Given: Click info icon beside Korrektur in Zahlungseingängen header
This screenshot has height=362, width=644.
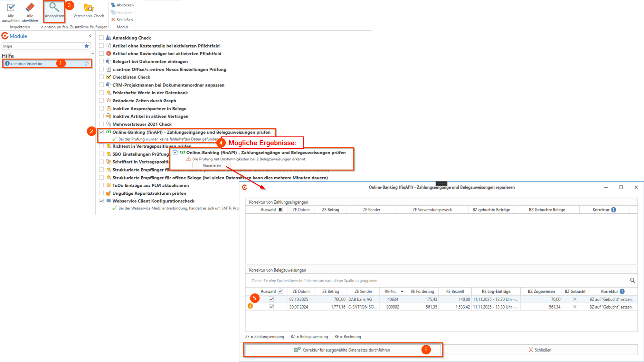Looking at the screenshot, I should point(614,210).
